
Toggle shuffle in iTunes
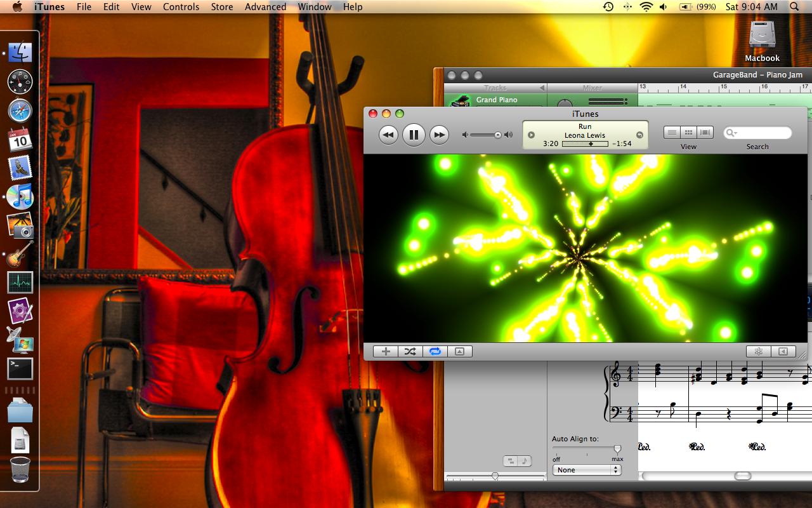[x=410, y=351]
